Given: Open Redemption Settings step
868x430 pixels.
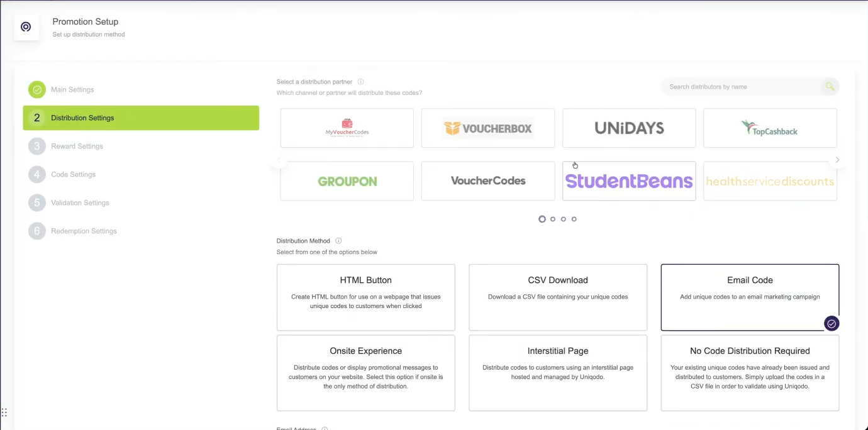Looking at the screenshot, I should [x=84, y=231].
